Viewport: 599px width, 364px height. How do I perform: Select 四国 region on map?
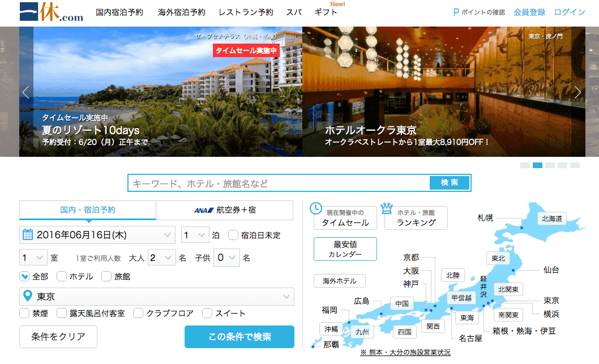tap(405, 332)
